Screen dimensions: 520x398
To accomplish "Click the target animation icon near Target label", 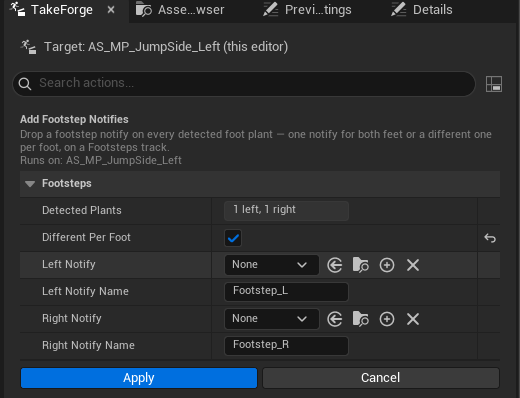I will (x=28, y=47).
